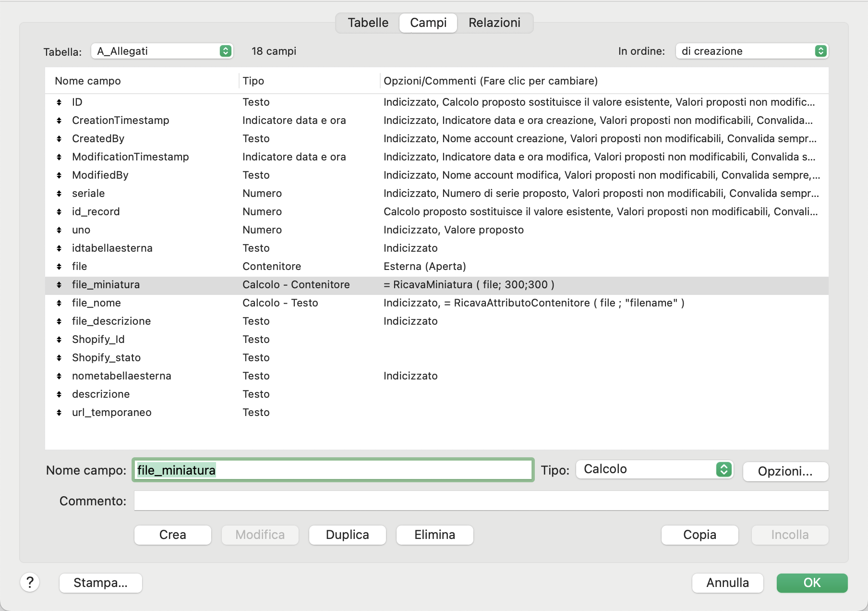The height and width of the screenshot is (611, 868).
Task: Click the reorder handle next to file_nome
Action: click(59, 303)
